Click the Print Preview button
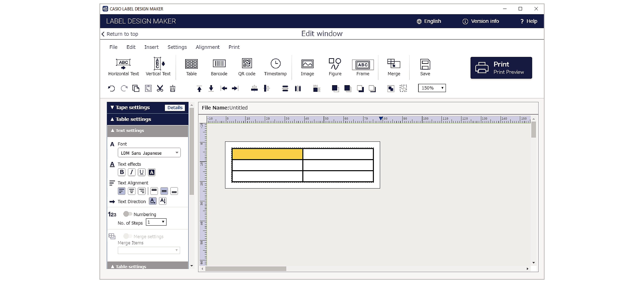Screen dimensions: 644x282 coord(501,68)
